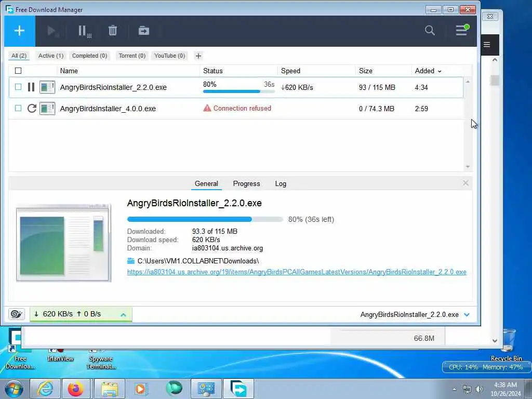The width and height of the screenshot is (532, 399).
Task: Delete selected download with trash icon
Action: [x=113, y=31]
